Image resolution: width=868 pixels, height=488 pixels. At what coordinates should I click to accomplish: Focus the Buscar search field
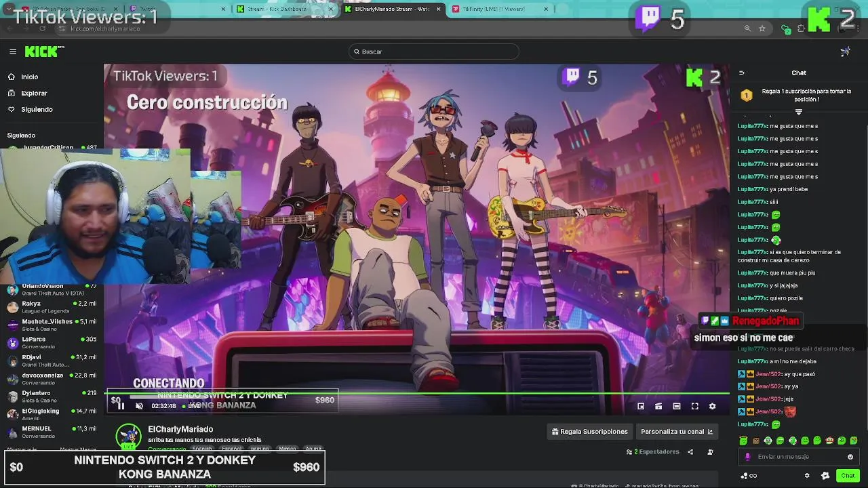click(x=434, y=52)
